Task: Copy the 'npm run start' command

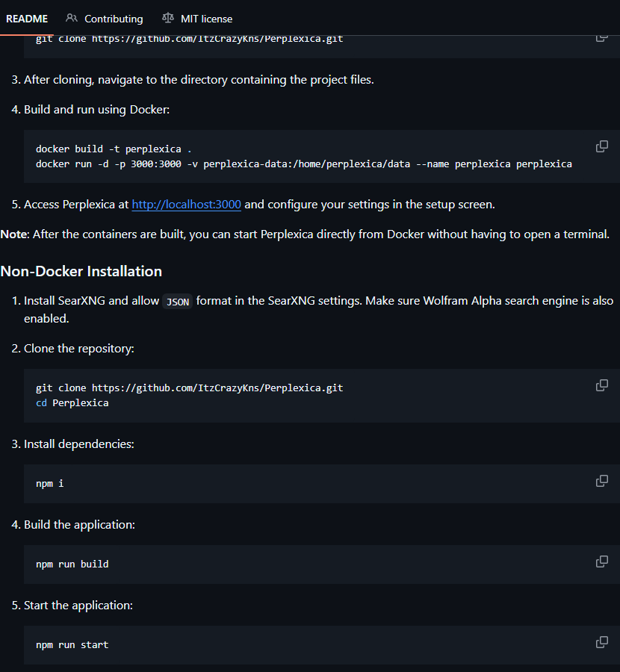Action: [x=601, y=642]
